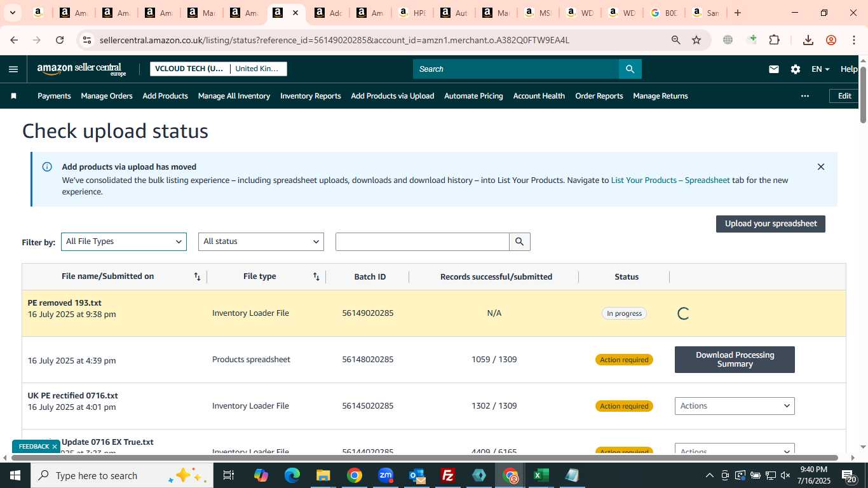Open Zoom from the taskbar
868x488 pixels.
pyautogui.click(x=386, y=475)
